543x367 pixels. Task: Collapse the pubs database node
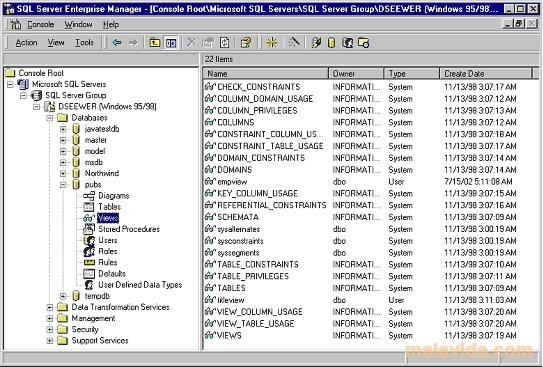click(63, 185)
